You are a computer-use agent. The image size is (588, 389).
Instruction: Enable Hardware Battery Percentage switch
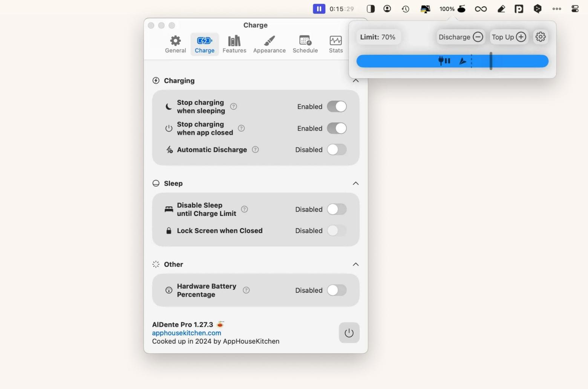click(337, 290)
